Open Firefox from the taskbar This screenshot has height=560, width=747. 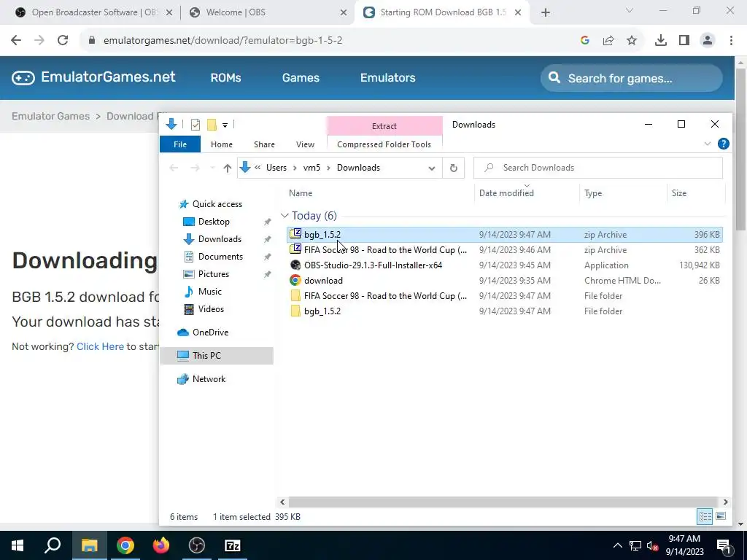pyautogui.click(x=161, y=545)
